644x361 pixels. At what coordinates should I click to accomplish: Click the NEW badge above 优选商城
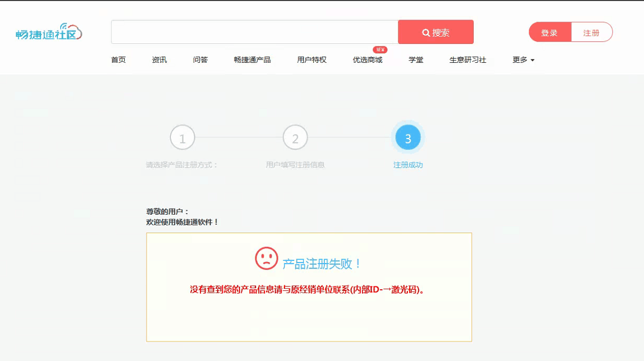coord(380,50)
